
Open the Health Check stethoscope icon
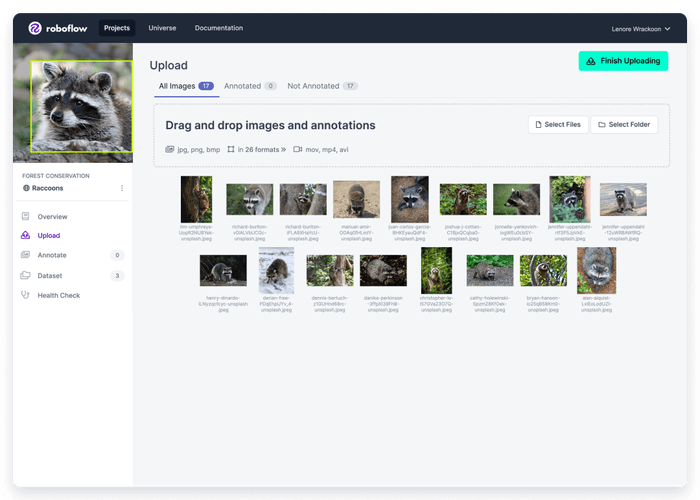coord(26,296)
